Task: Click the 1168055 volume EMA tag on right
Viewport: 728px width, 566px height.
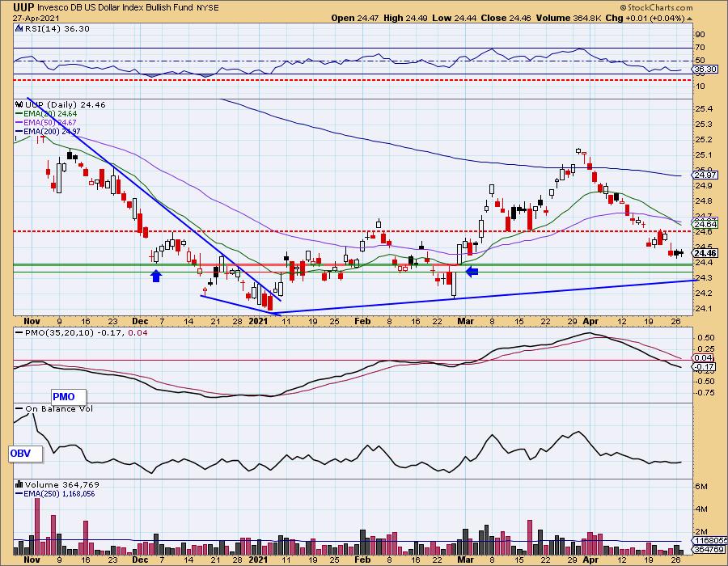Action: point(708,541)
